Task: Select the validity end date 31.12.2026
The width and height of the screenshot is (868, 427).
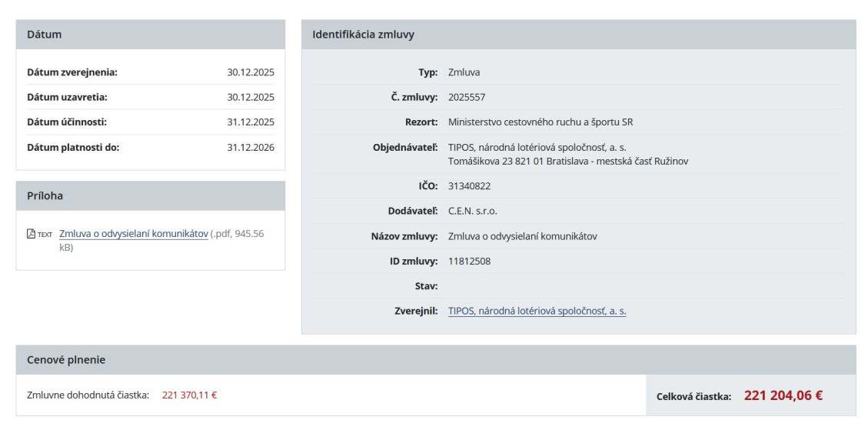Action: [250, 148]
